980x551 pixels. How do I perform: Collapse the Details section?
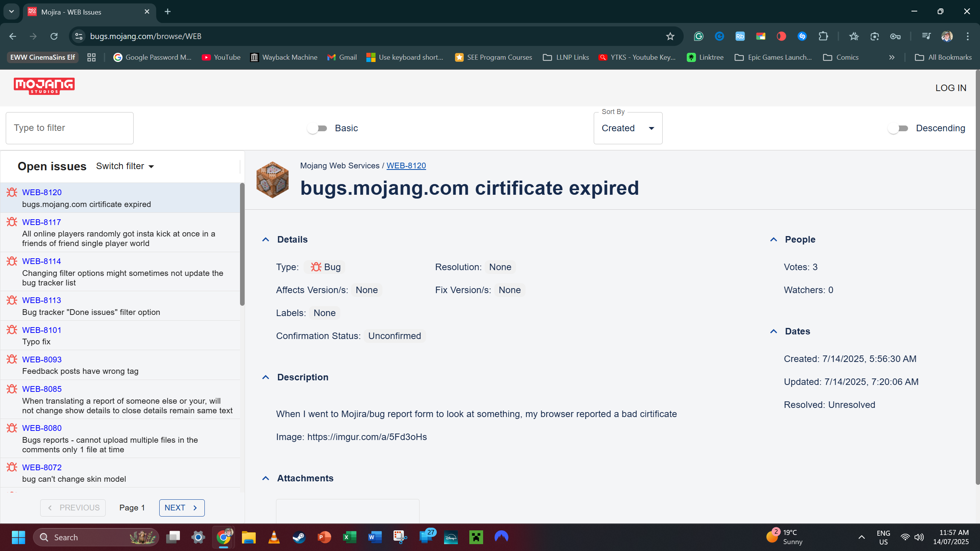click(x=266, y=240)
